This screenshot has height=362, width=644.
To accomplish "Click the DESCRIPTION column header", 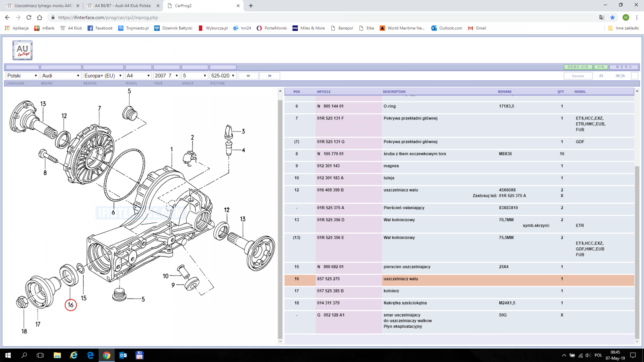I will click(x=394, y=92).
